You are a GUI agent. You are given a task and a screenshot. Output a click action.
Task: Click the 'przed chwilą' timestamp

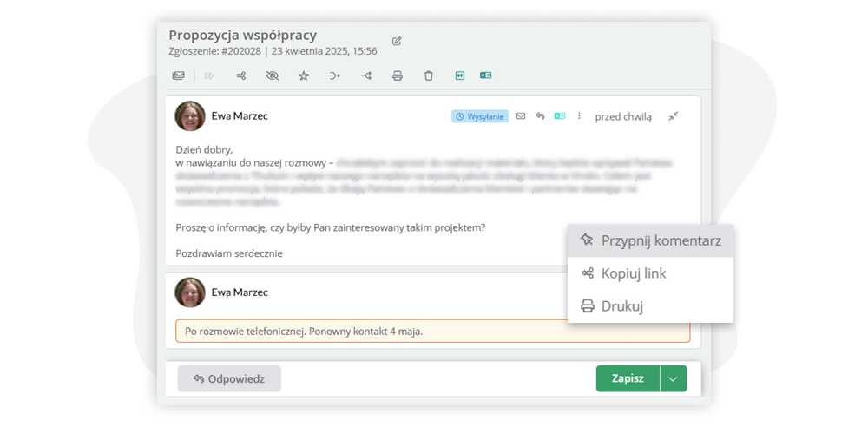(623, 117)
